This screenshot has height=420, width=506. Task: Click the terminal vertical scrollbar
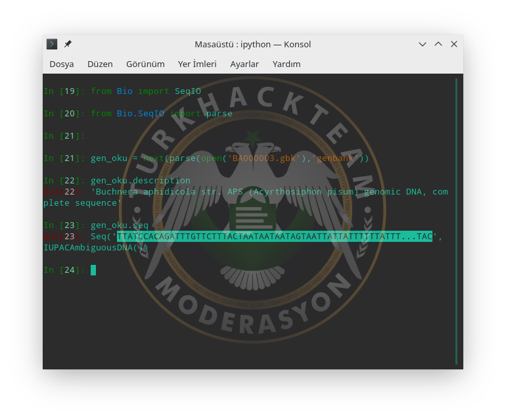click(456, 221)
